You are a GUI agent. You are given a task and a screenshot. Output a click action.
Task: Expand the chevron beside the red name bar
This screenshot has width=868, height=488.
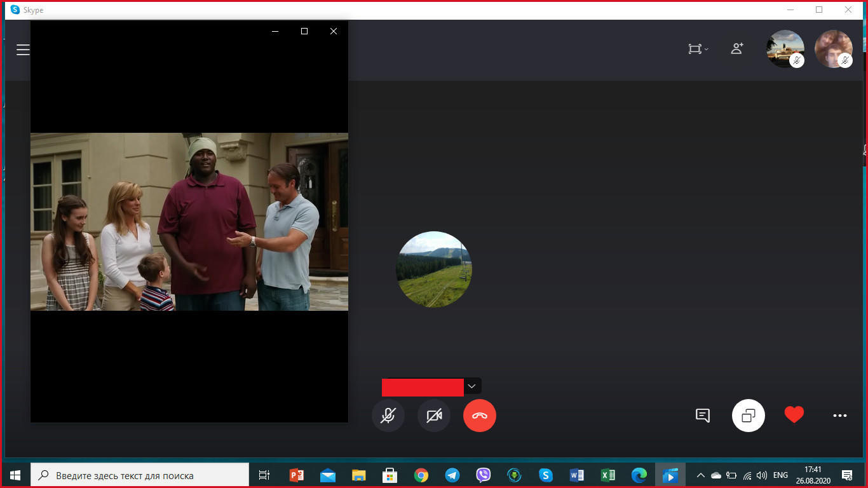point(471,386)
